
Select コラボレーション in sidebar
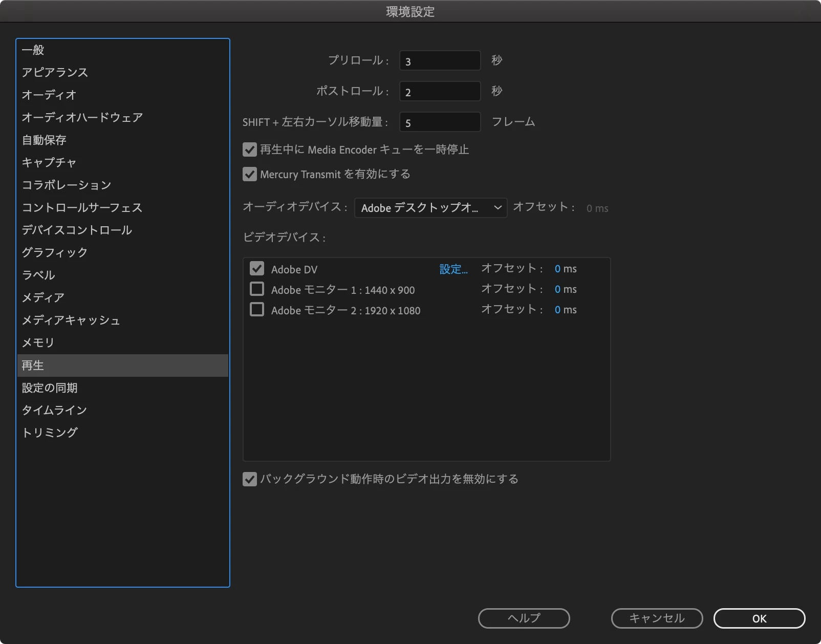(122, 185)
